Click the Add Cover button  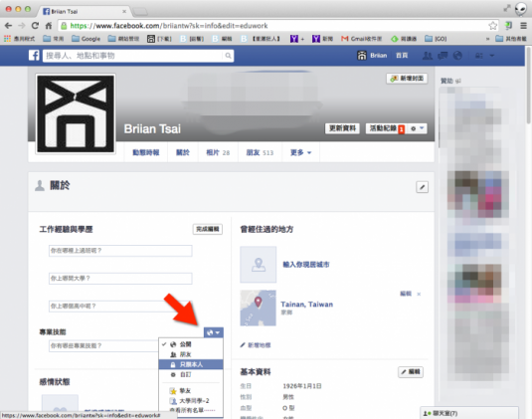[407, 79]
